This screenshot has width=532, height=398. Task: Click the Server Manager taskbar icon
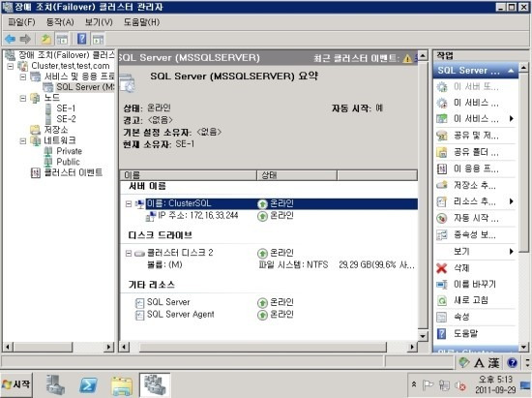click(55, 385)
